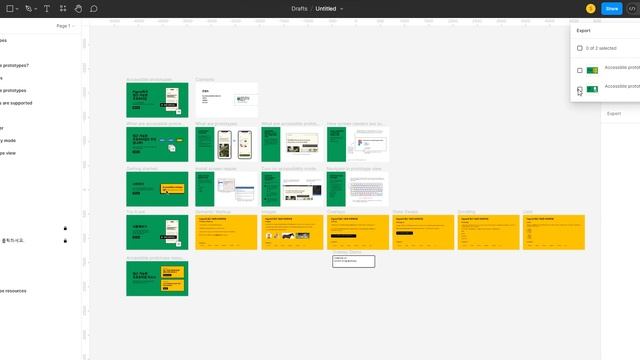Open the Page 1 pages dropdown
This screenshot has width=640, height=360.
click(x=65, y=26)
